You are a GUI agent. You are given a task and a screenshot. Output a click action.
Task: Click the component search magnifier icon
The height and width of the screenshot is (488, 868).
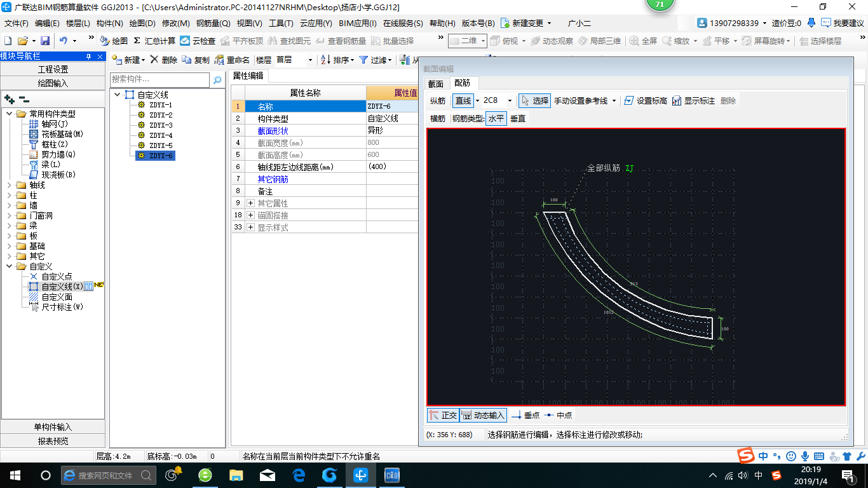[217, 79]
